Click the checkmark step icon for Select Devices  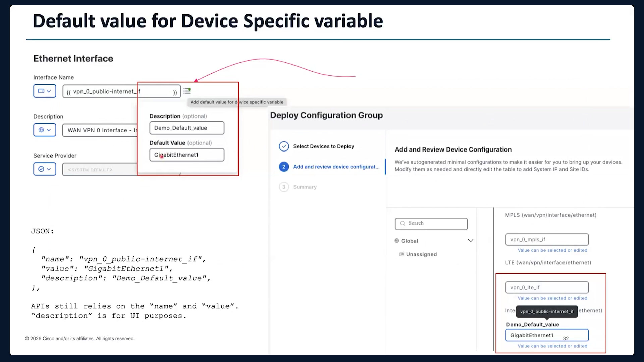tap(284, 146)
